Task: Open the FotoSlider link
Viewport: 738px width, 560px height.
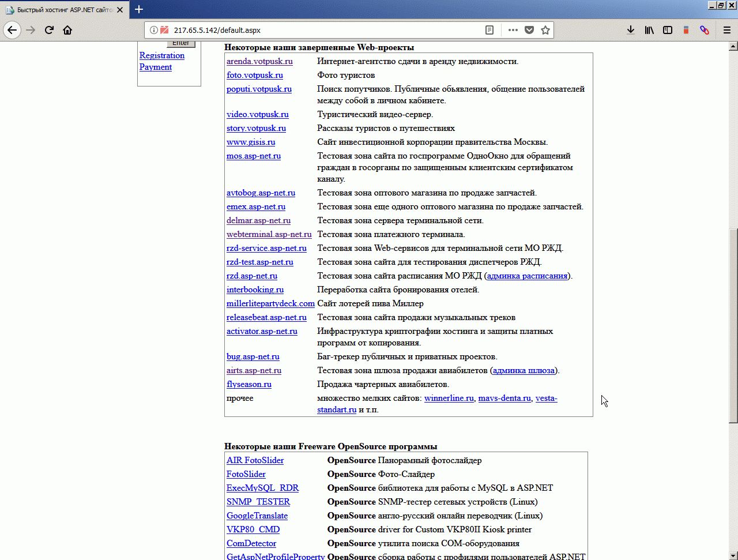Action: tap(246, 474)
